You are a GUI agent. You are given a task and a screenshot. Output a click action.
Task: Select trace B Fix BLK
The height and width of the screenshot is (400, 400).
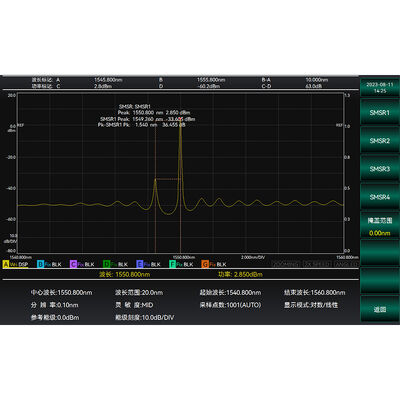[x=49, y=264]
